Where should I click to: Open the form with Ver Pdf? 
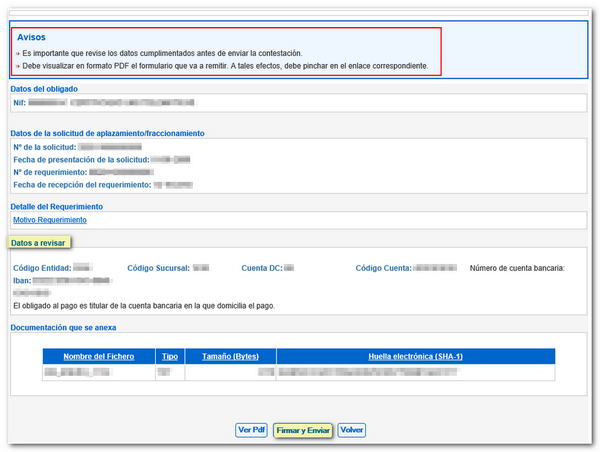point(251,430)
